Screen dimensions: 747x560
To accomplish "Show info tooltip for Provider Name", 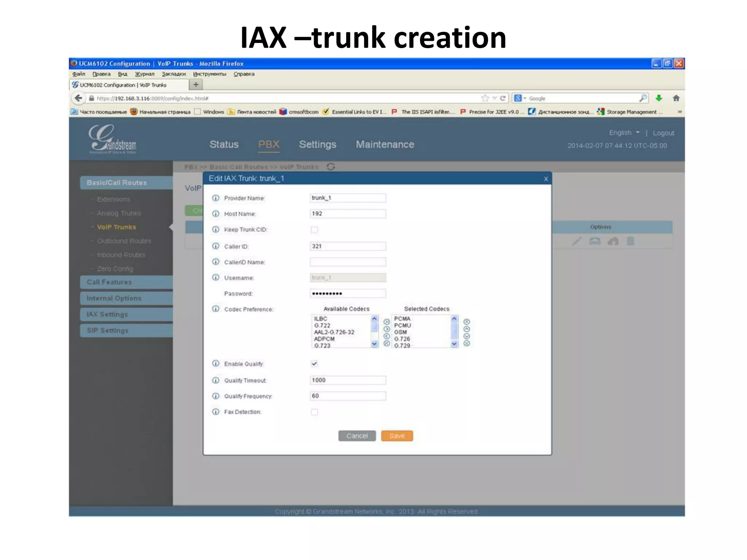I will tap(216, 198).
